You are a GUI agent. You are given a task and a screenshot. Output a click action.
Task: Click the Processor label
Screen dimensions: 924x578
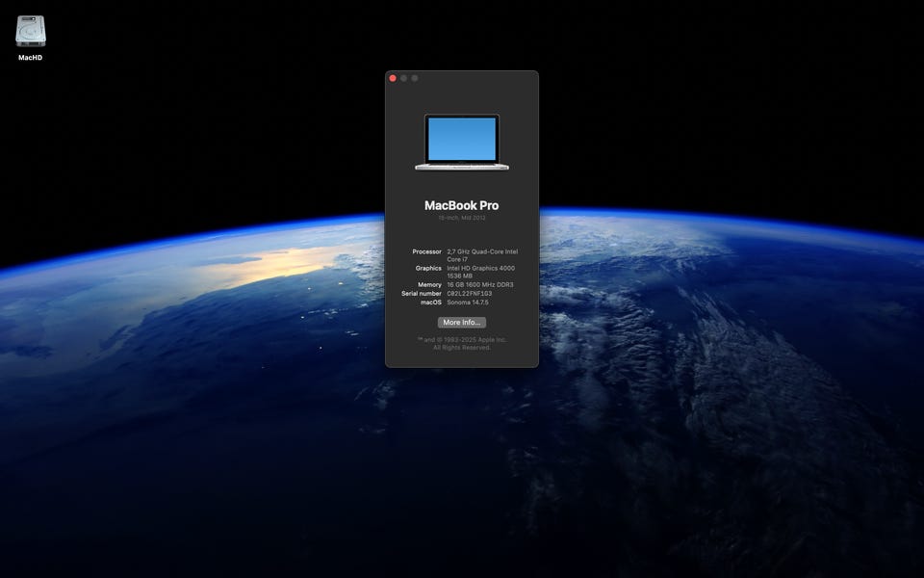click(x=426, y=251)
